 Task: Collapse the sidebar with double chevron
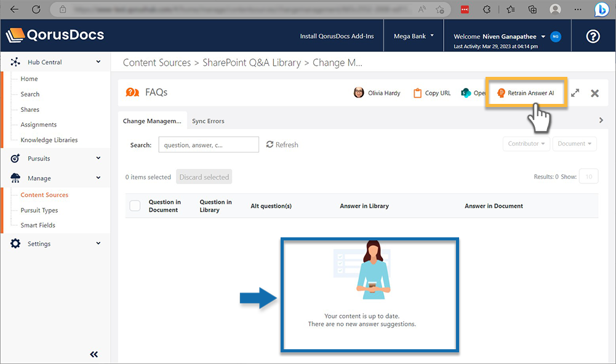(x=94, y=355)
